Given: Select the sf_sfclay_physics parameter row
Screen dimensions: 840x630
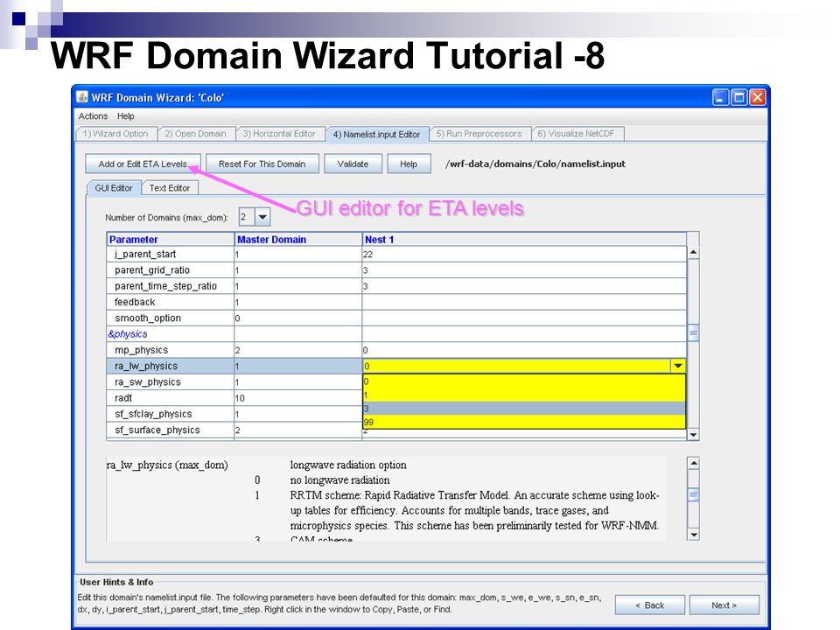Looking at the screenshot, I should click(171, 414).
